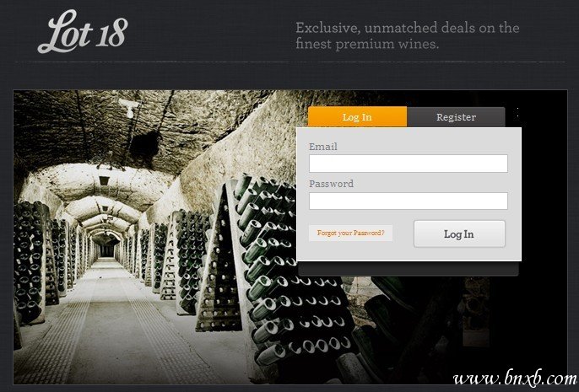Click the Password field label
Viewport: 579px width, 392px height.
pyautogui.click(x=331, y=184)
